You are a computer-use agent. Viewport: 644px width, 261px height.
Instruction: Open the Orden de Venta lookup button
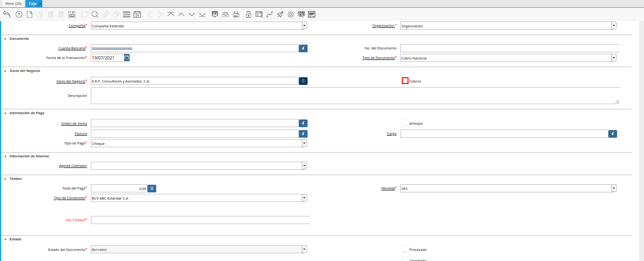point(303,123)
